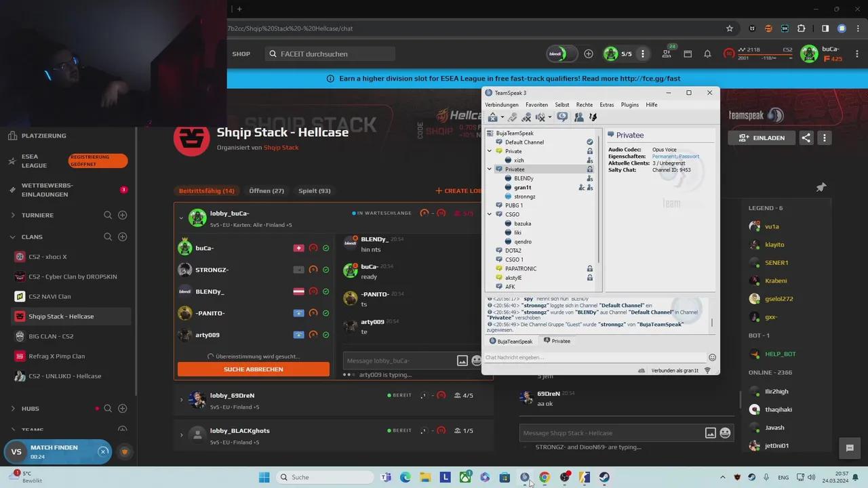This screenshot has height=488, width=868.
Task: Open emoji picker in Shqip Stack chat
Action: (x=725, y=433)
